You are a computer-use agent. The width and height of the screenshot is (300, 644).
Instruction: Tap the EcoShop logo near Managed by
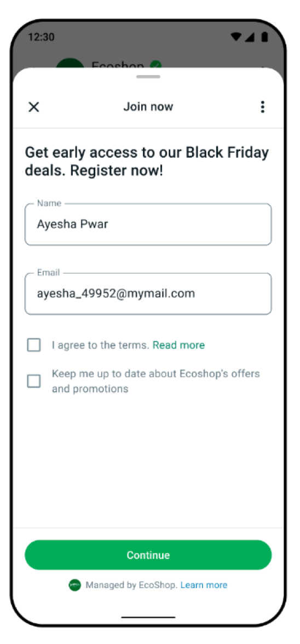(x=74, y=585)
